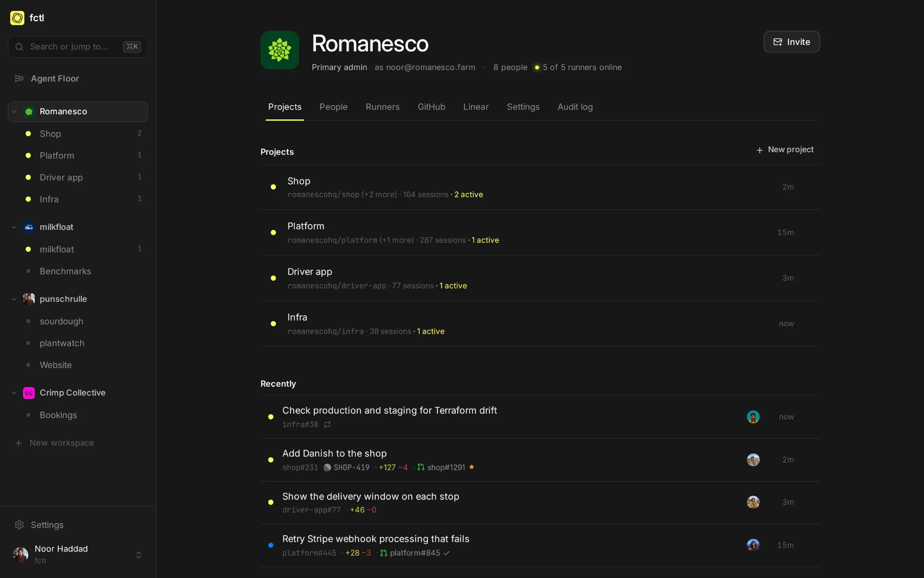Open the Driver app project row
The image size is (924, 578).
pos(540,278)
